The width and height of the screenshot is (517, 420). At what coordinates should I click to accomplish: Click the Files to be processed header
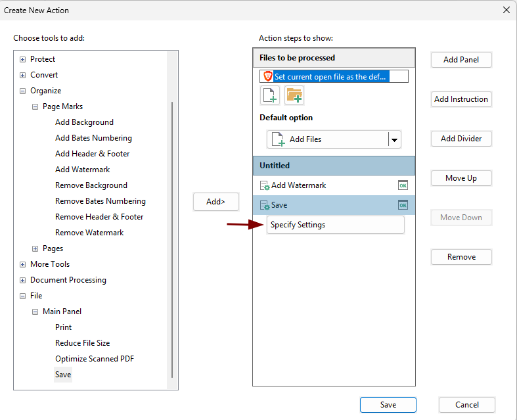pyautogui.click(x=334, y=58)
